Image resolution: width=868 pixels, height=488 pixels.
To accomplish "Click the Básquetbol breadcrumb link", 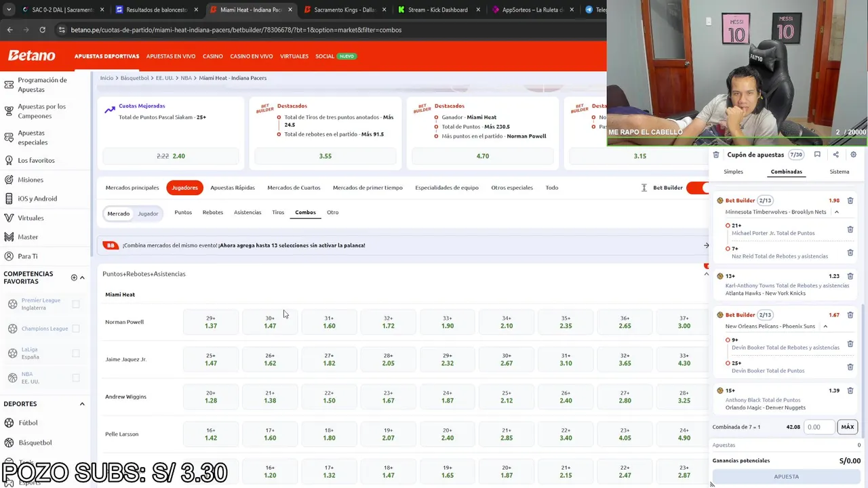I will point(134,78).
